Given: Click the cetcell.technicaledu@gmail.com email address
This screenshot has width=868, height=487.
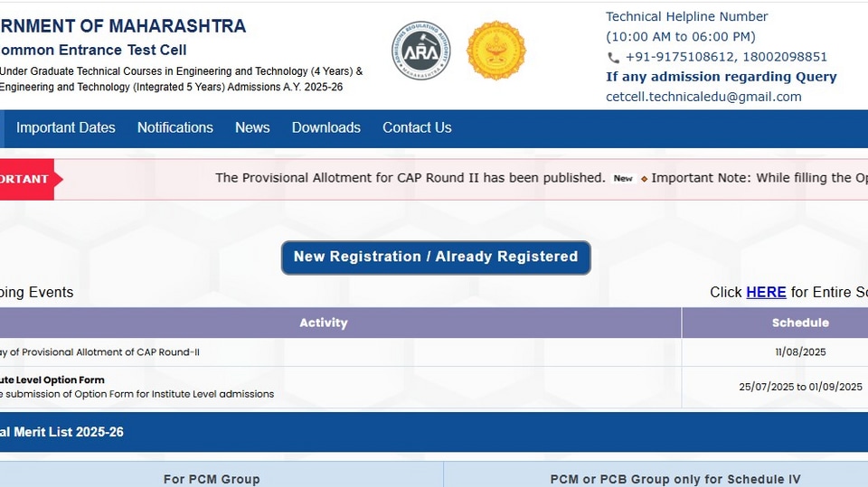Looking at the screenshot, I should (x=703, y=97).
